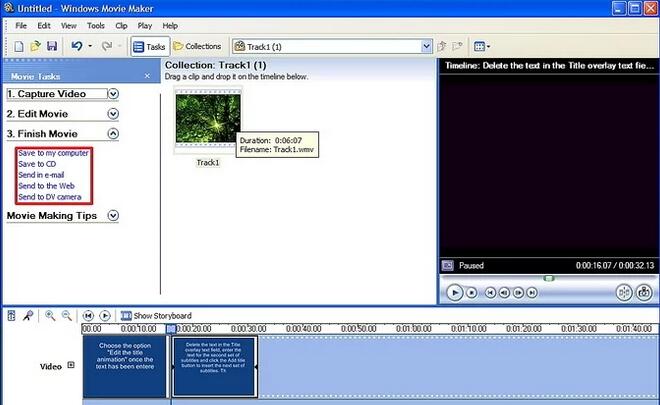Image resolution: width=660 pixels, height=405 pixels.
Task: Expand the Video track
Action: tap(71, 365)
